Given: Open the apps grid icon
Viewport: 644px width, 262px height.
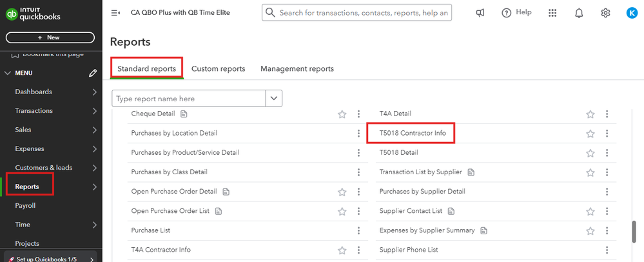Looking at the screenshot, I should 552,13.
